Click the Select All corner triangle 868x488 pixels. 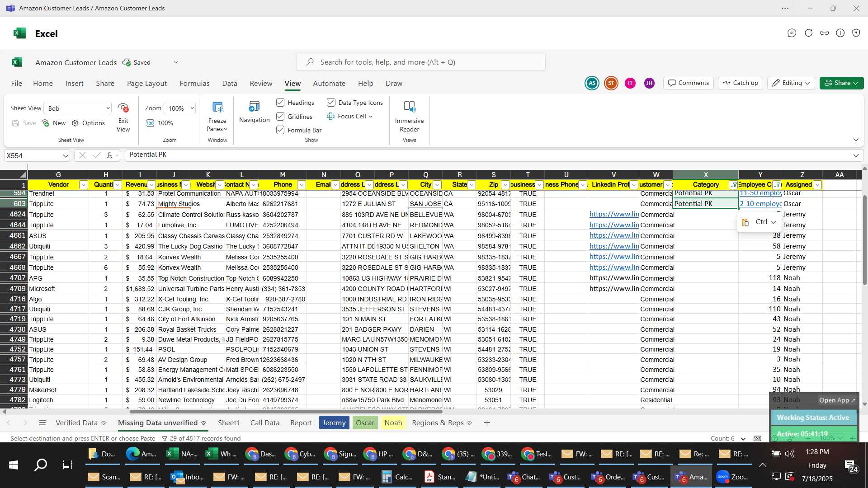(x=23, y=174)
